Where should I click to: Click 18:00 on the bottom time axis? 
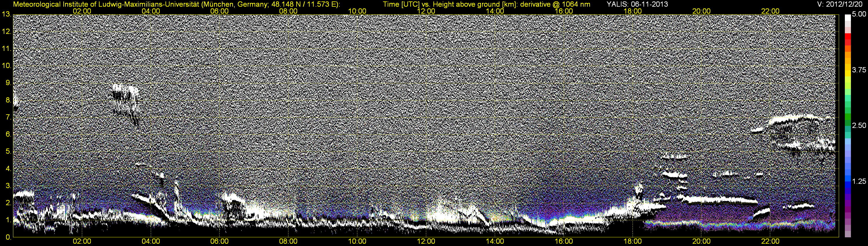coord(632,241)
